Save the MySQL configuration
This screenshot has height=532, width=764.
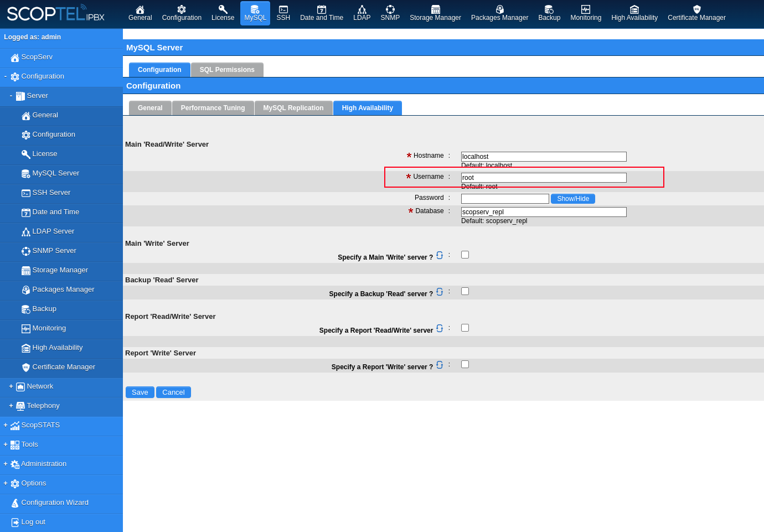click(140, 392)
